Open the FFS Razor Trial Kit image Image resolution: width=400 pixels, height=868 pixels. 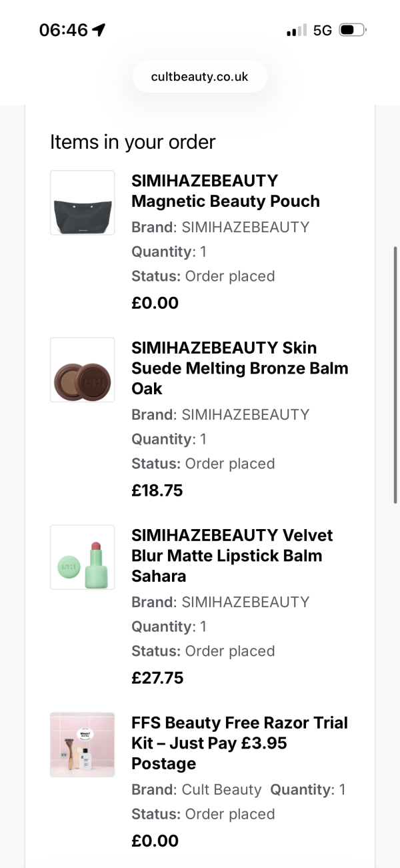point(83,745)
